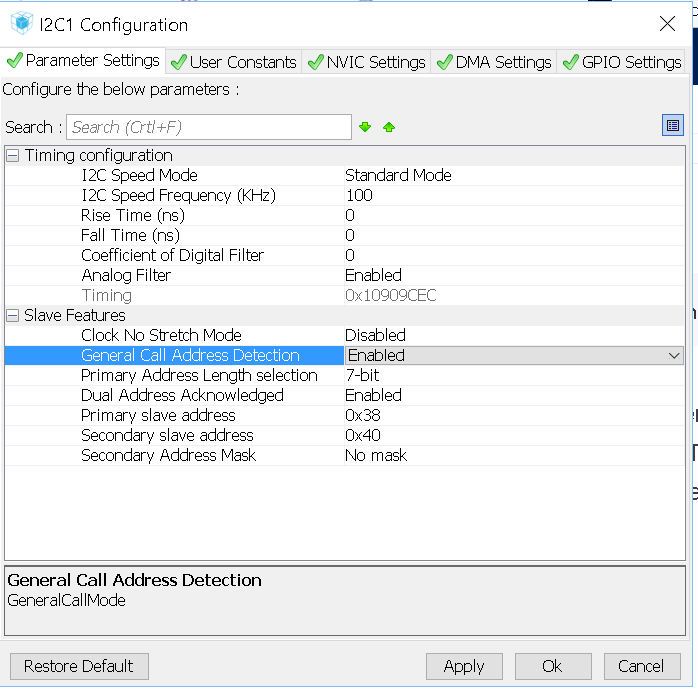This screenshot has height=691, width=698.
Task: Select General Call Address Detection row label
Action: click(x=191, y=355)
